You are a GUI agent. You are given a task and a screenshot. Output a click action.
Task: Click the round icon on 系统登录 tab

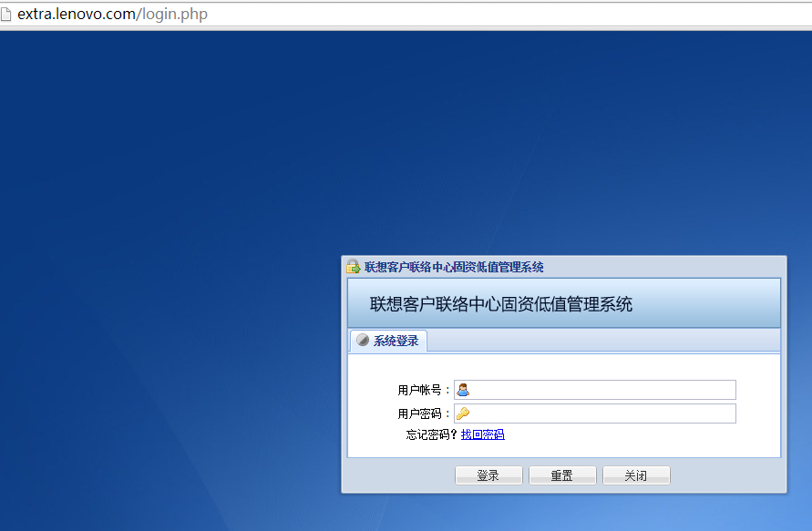click(x=363, y=340)
